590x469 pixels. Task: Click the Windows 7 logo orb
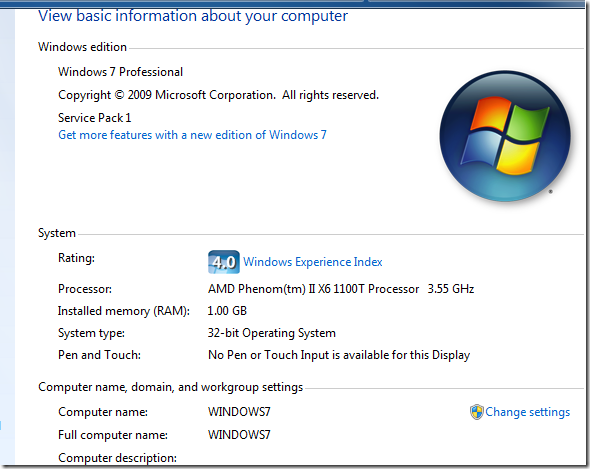click(x=505, y=136)
